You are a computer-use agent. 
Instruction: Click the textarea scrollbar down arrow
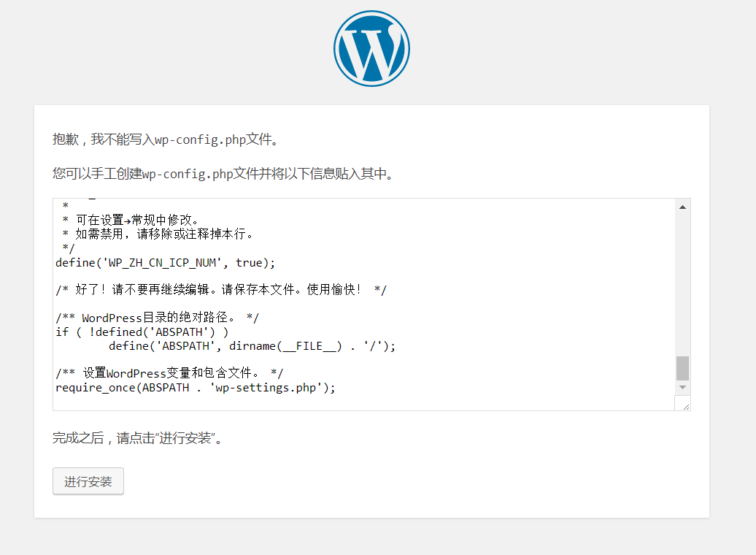(x=682, y=388)
